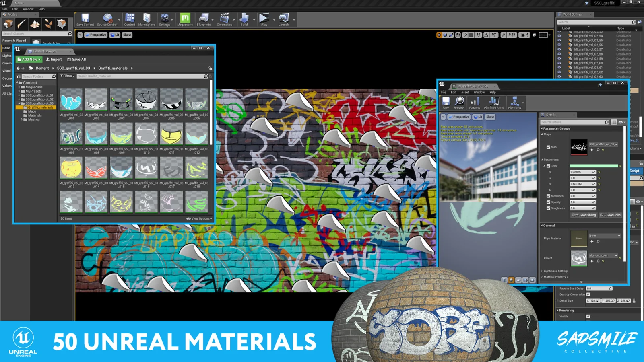
Task: Open Hierarchy in the material instance editor
Action: [x=515, y=103]
